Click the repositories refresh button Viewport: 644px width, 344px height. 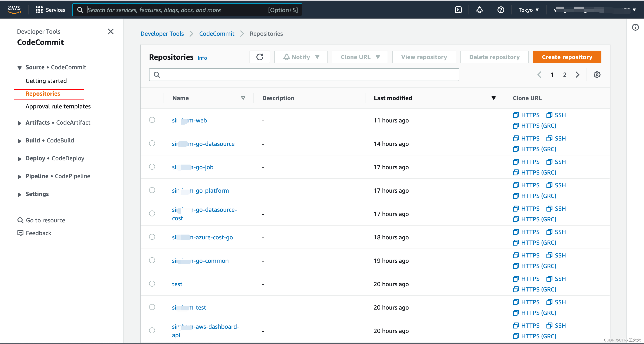(260, 57)
